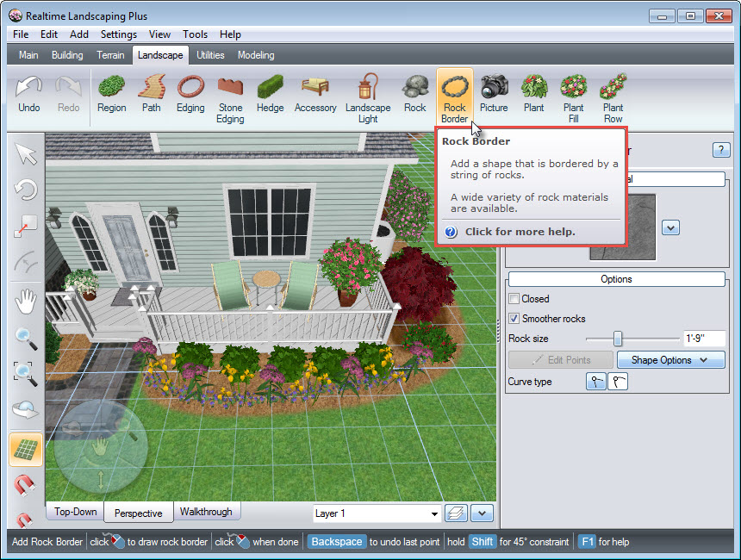Image resolution: width=741 pixels, height=560 pixels.
Task: Switch to the Modeling tab
Action: click(x=256, y=55)
